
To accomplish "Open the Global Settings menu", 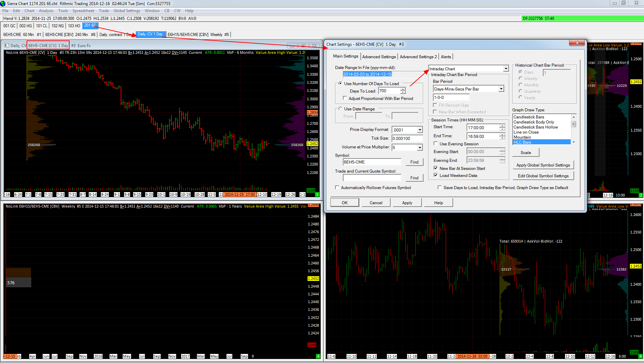I will point(126,11).
